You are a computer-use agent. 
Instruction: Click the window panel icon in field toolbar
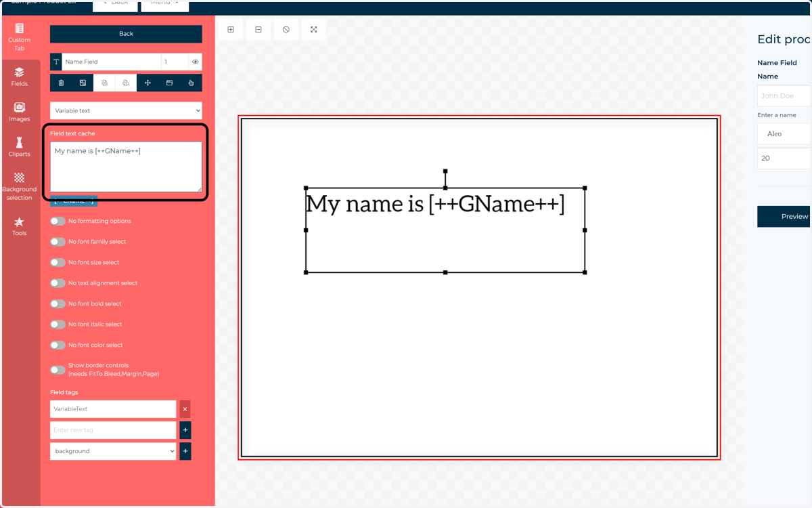point(169,83)
